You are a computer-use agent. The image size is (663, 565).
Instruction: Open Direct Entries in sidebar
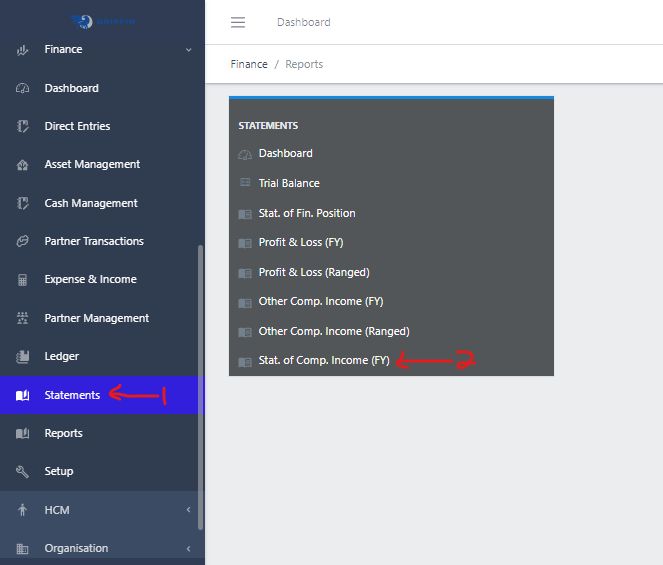click(x=77, y=126)
